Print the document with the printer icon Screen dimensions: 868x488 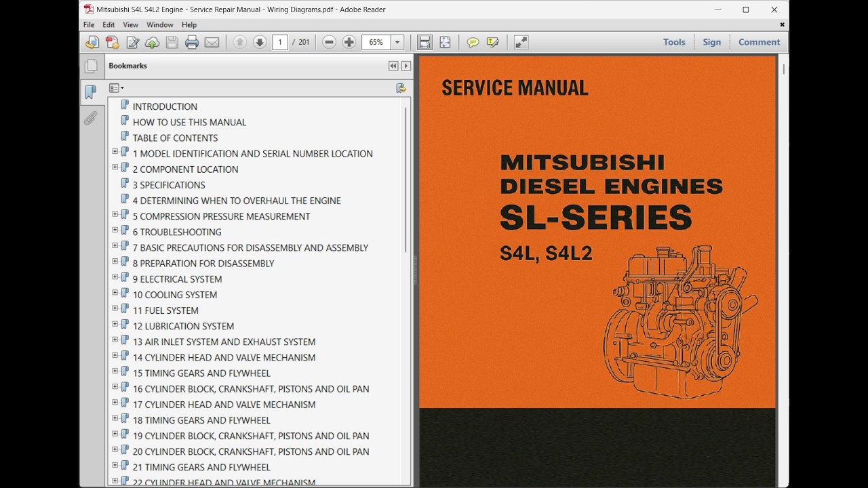[192, 42]
